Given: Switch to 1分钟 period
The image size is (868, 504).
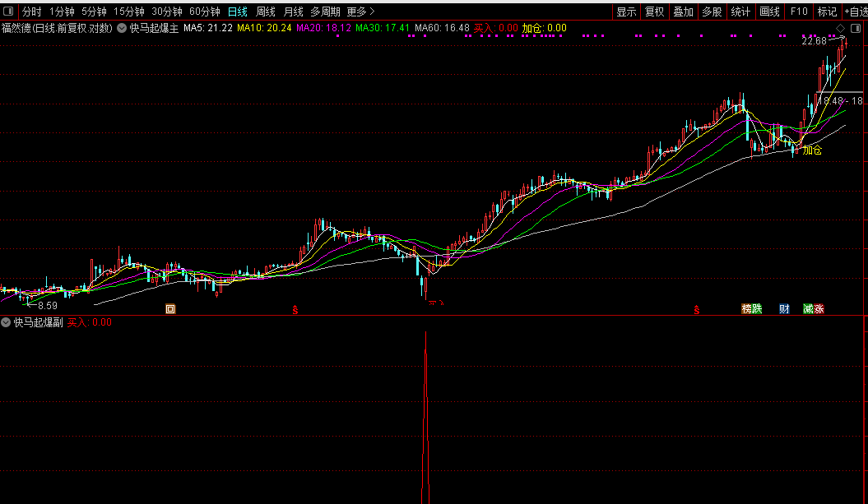Looking at the screenshot, I should (x=62, y=12).
